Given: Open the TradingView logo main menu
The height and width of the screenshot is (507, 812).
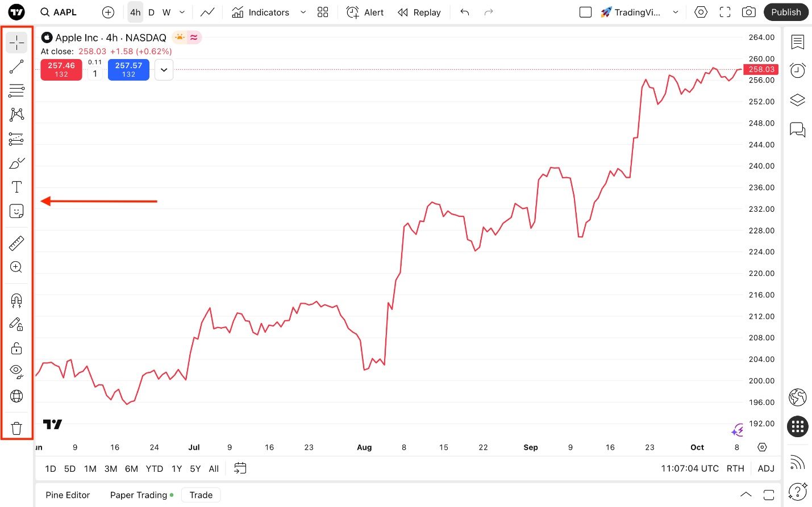Looking at the screenshot, I should coord(16,12).
